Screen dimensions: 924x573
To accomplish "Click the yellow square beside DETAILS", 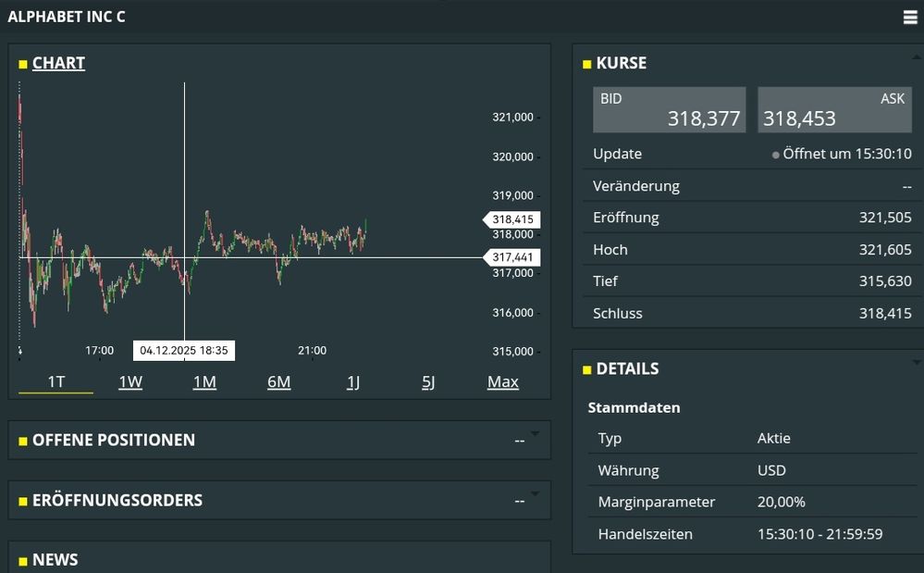I will coord(587,370).
